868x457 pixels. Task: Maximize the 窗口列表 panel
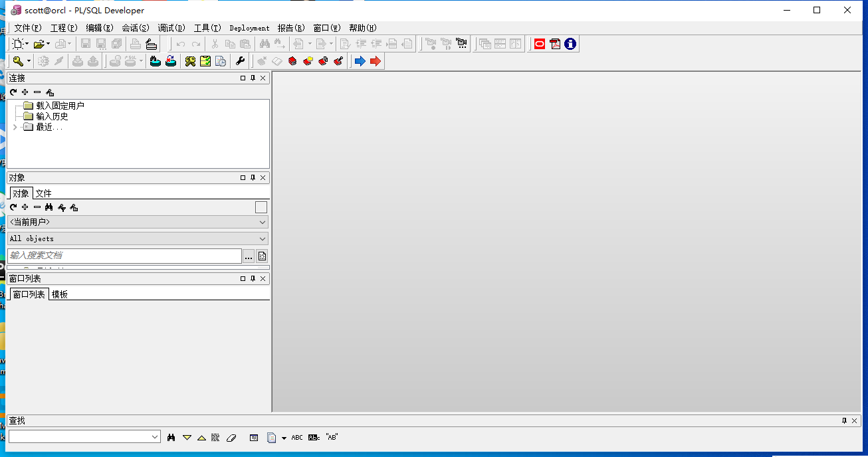243,279
